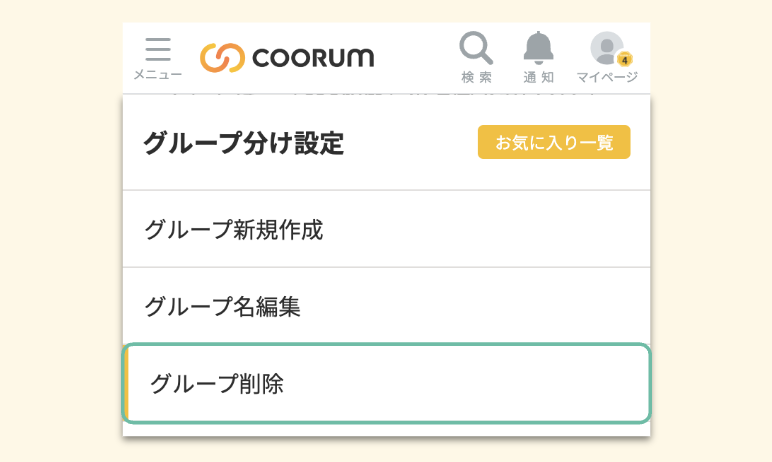Open notifications via the bell icon
Viewport: 772px width, 462px height.
538,48
